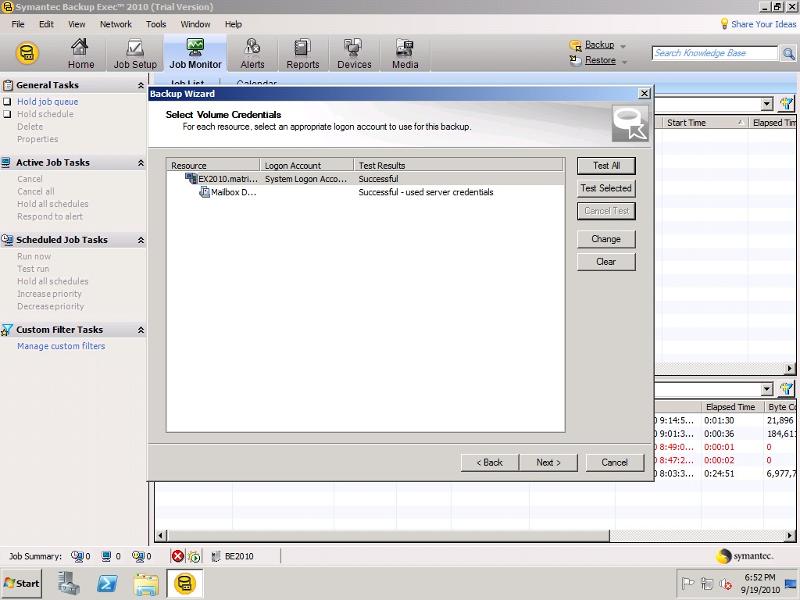The width and height of the screenshot is (800, 600).
Task: Open the Edit menu
Action: pyautogui.click(x=46, y=24)
